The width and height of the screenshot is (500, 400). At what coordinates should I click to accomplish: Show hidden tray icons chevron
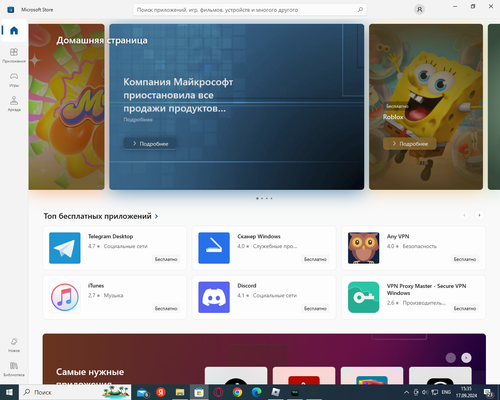406,392
